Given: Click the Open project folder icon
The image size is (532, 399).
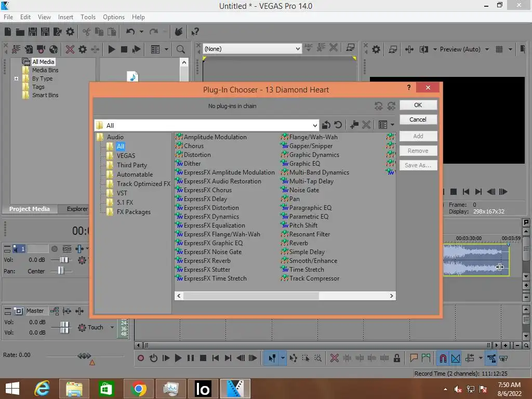Looking at the screenshot, I should tap(20, 32).
